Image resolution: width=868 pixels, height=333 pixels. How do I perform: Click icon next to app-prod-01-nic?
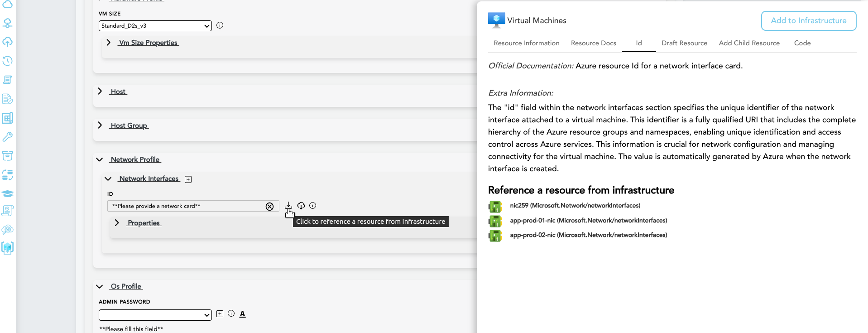495,221
